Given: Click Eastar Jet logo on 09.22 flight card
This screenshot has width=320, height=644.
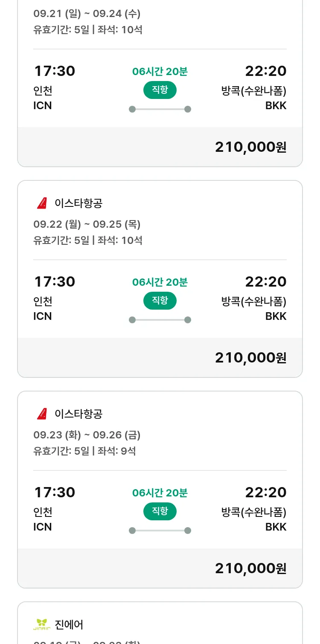Looking at the screenshot, I should (x=42, y=203).
